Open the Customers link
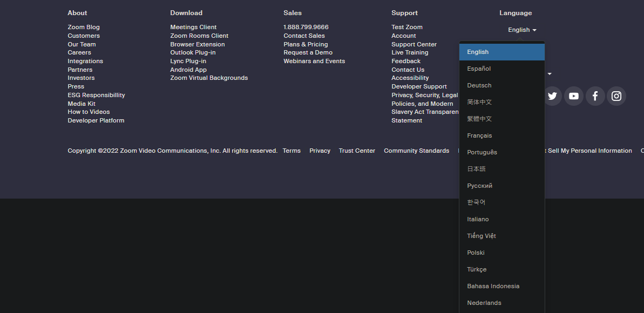Image resolution: width=644 pixels, height=313 pixels. point(84,36)
